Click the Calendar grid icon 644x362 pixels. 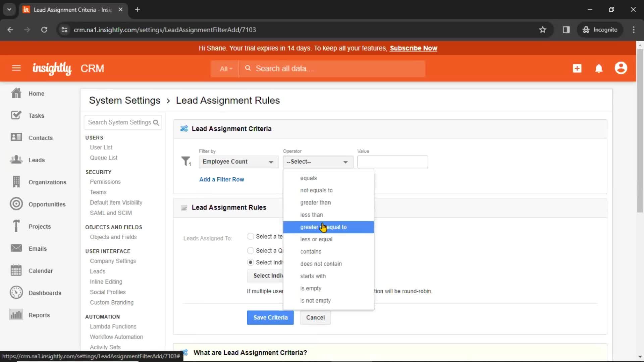tap(16, 270)
